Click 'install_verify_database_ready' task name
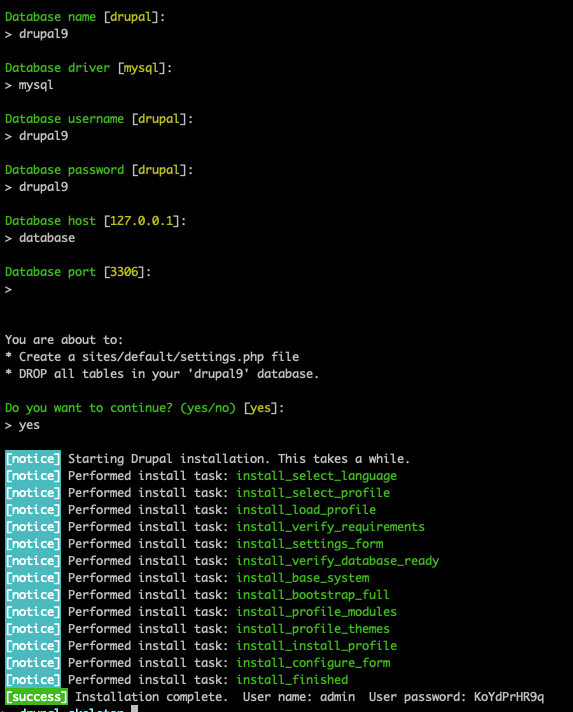This screenshot has height=712, width=573. point(337,561)
